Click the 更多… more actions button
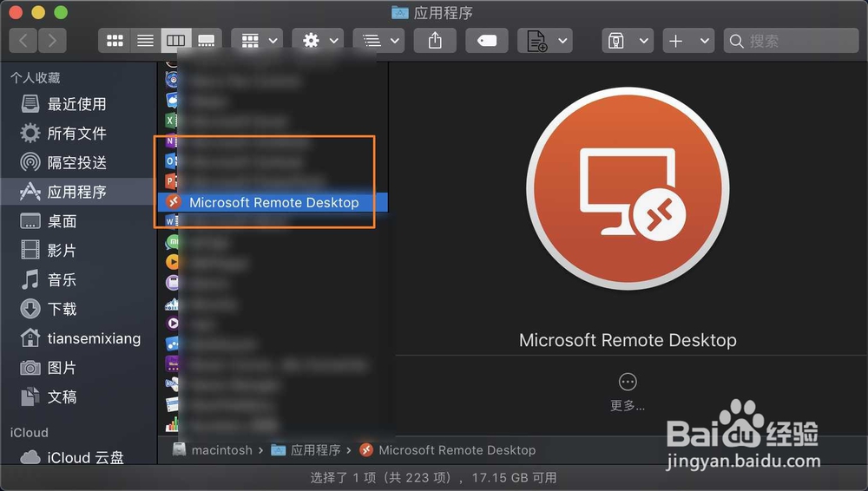Viewport: 868px width, 491px height. point(628,392)
